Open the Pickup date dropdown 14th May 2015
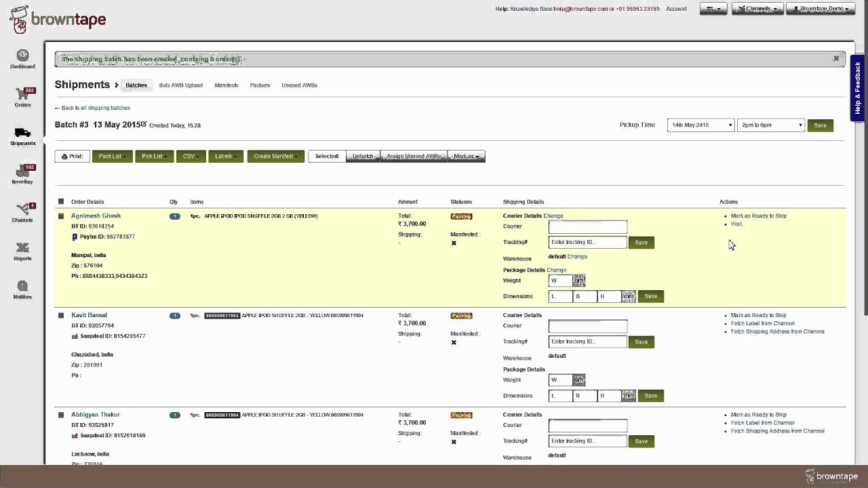 coord(701,125)
